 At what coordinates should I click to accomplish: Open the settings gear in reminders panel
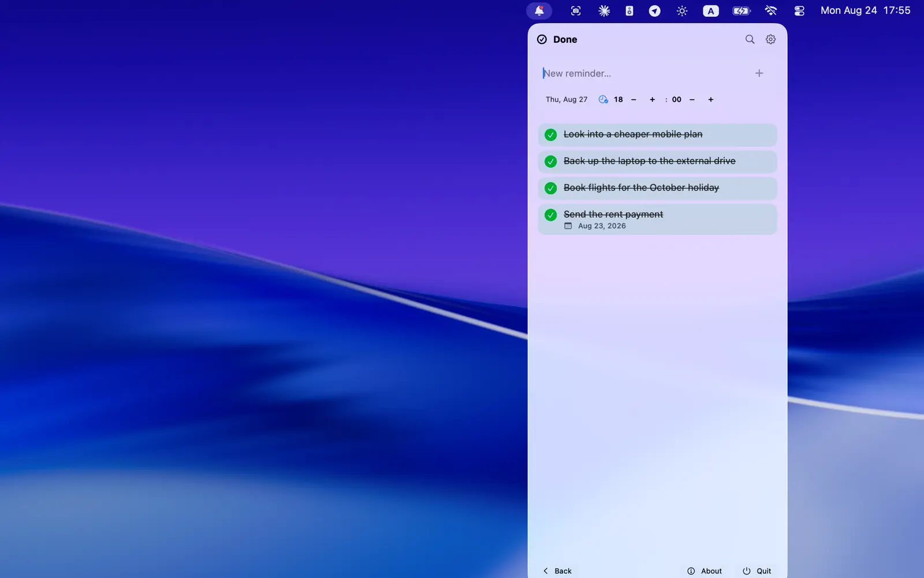click(x=770, y=39)
